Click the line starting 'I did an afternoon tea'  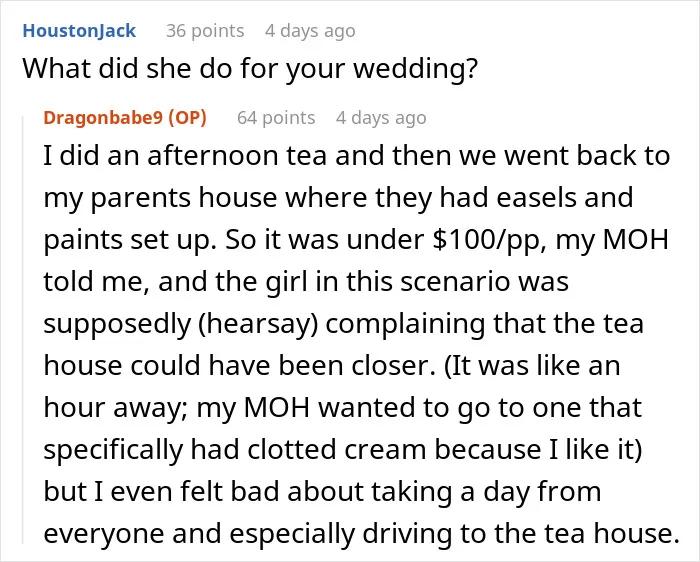click(x=357, y=155)
